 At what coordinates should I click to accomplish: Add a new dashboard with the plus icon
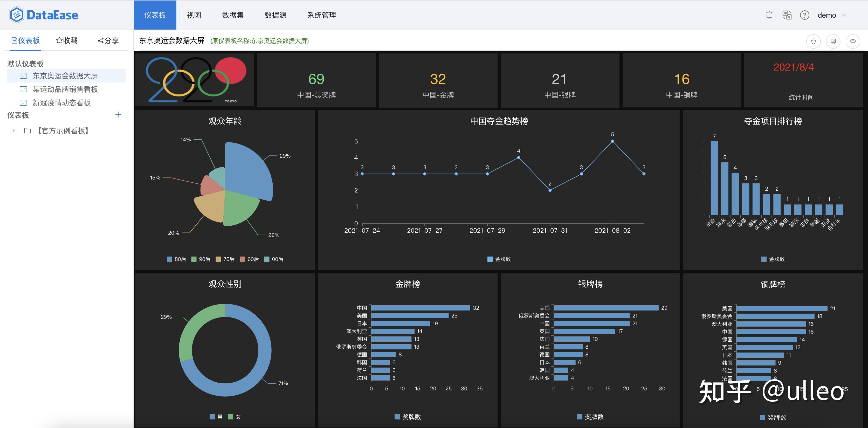coord(118,115)
